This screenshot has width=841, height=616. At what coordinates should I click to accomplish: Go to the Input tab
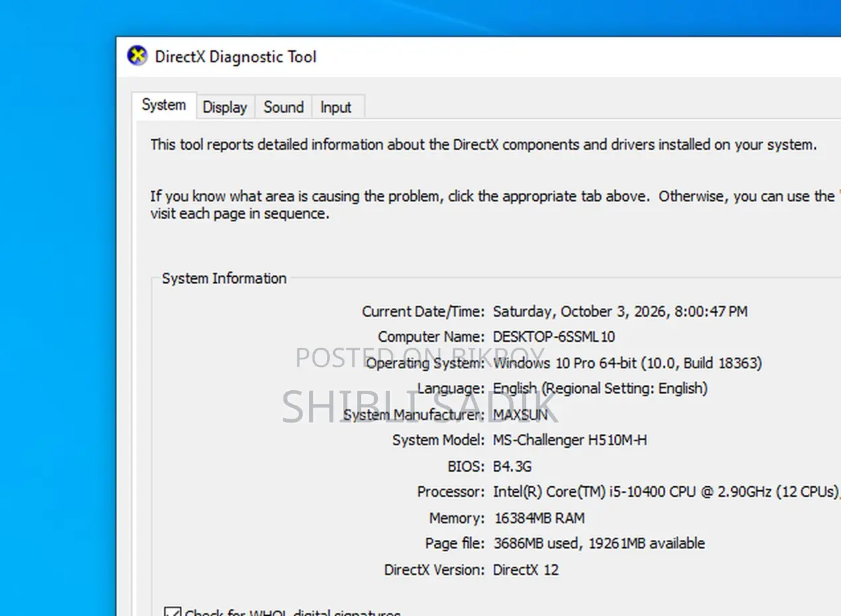tap(336, 107)
